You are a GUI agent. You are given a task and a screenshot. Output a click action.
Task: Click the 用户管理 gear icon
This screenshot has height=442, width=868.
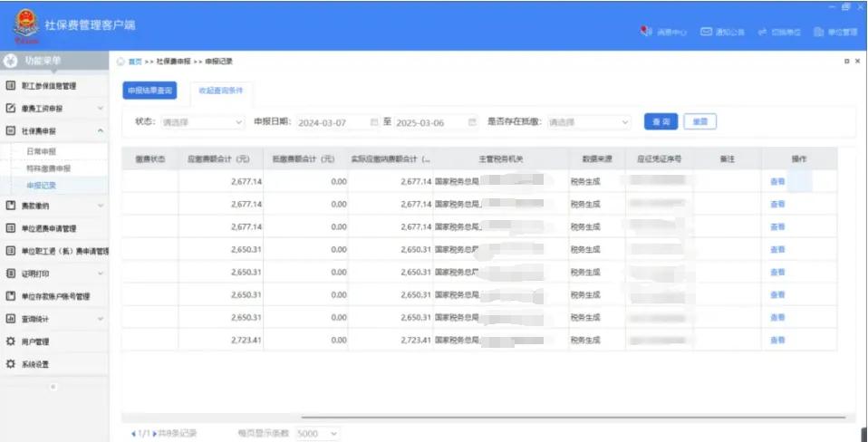coord(11,341)
